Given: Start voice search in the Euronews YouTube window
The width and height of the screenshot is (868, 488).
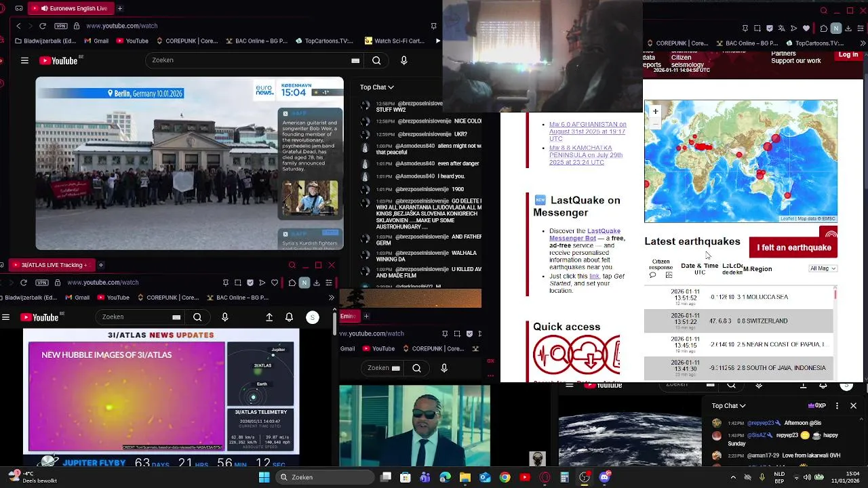Looking at the screenshot, I should click(404, 60).
